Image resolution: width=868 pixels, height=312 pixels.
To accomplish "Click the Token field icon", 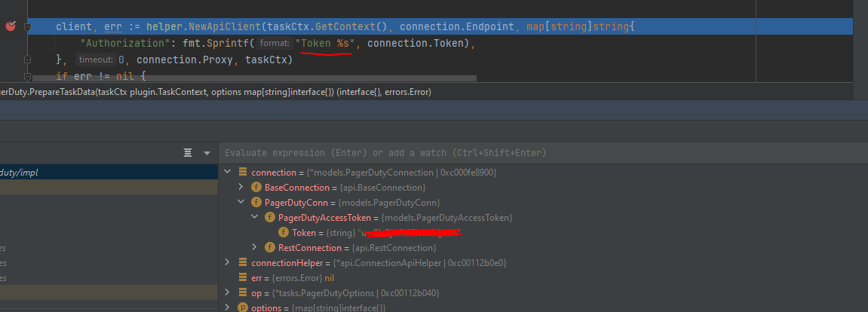I will 284,232.
